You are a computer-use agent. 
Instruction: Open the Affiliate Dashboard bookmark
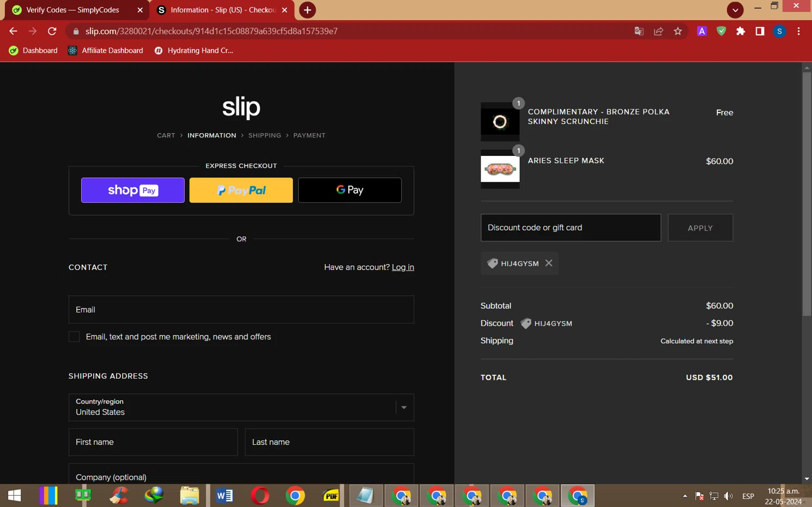(x=106, y=50)
